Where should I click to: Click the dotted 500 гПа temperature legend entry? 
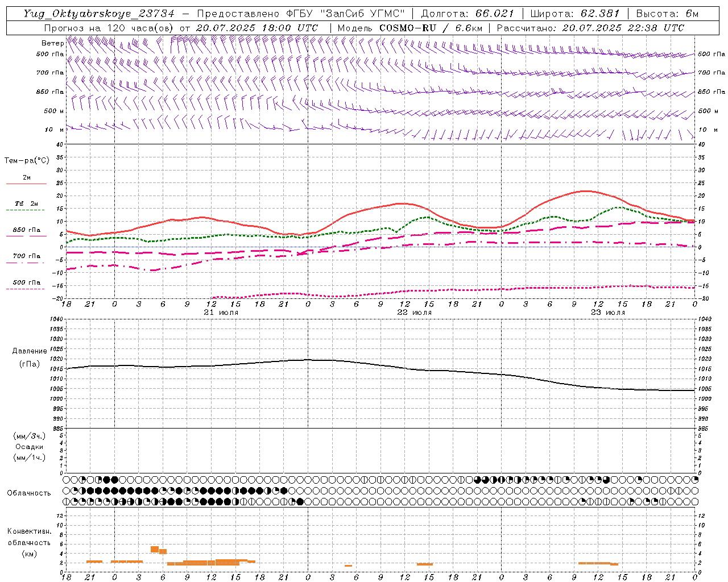point(26,285)
